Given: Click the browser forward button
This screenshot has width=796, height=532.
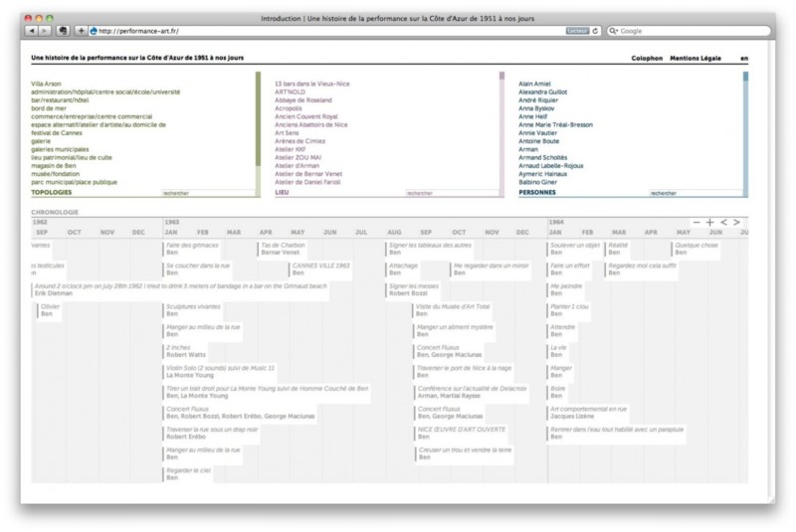Looking at the screenshot, I should click(44, 31).
